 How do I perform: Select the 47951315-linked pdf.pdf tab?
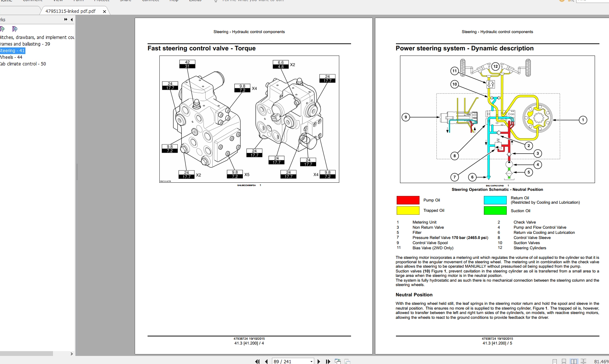(70, 11)
